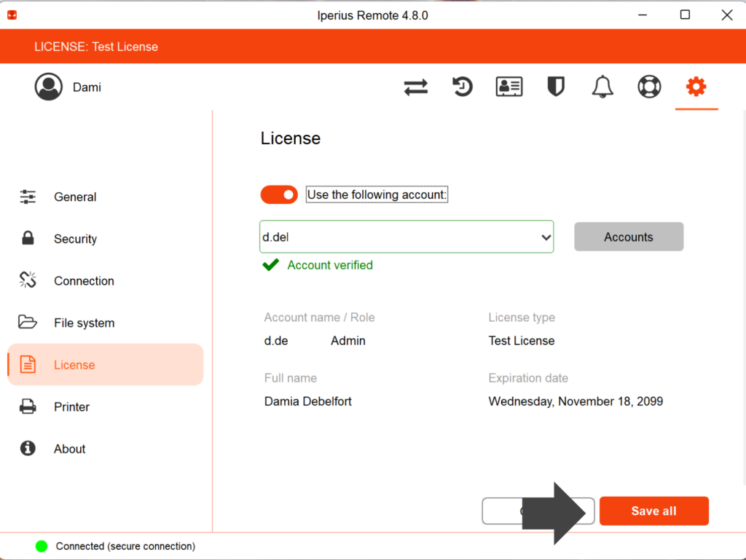Open Security settings section
The width and height of the screenshot is (746, 560).
pos(75,239)
